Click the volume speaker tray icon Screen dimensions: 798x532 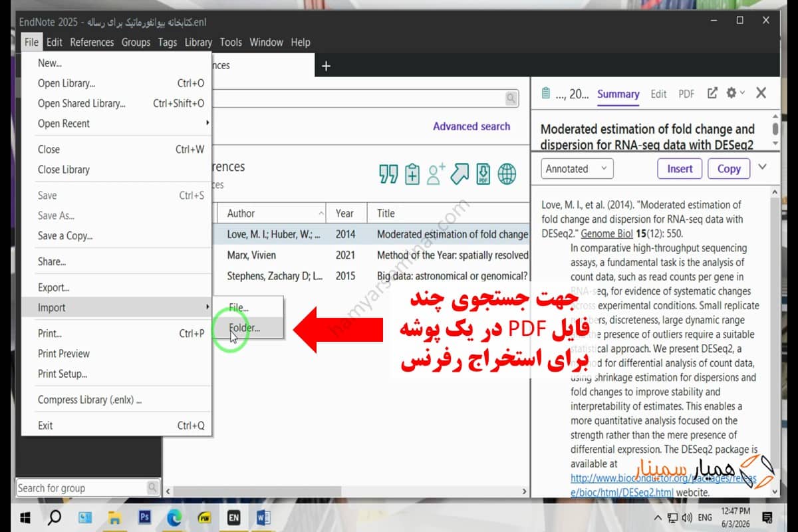click(687, 517)
